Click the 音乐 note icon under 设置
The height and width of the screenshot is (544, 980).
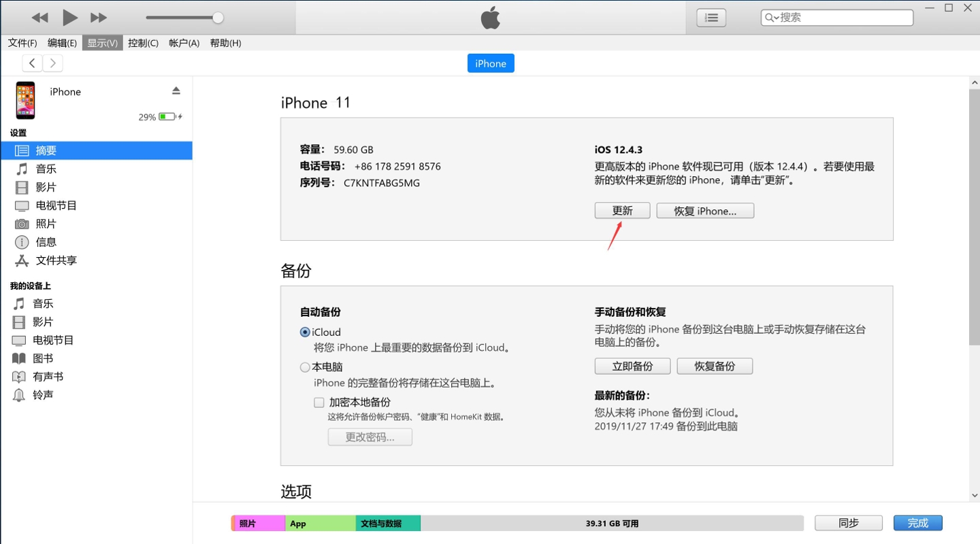(x=22, y=169)
